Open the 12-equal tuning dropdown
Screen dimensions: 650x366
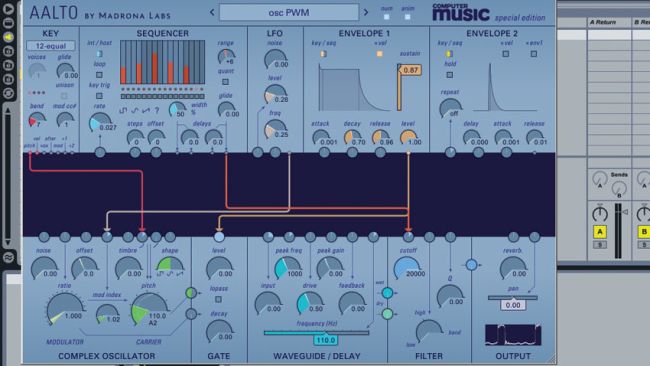51,46
